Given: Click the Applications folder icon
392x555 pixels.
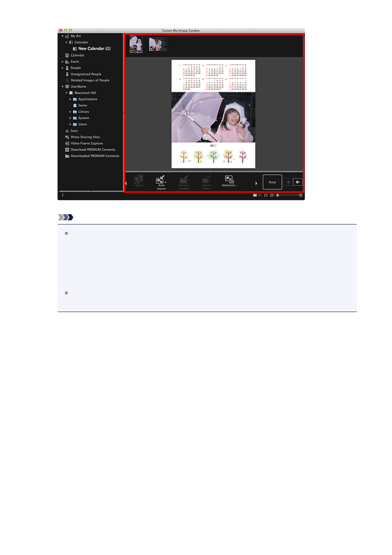Looking at the screenshot, I should 75,99.
